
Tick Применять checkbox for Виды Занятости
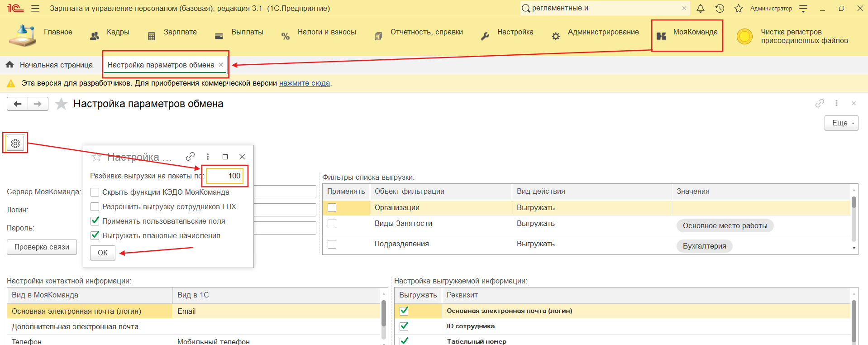332,224
